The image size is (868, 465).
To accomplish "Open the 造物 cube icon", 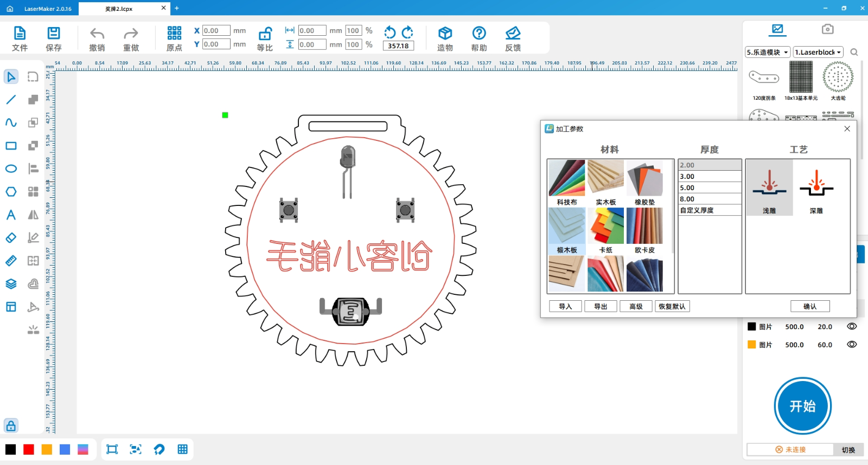I will [445, 34].
